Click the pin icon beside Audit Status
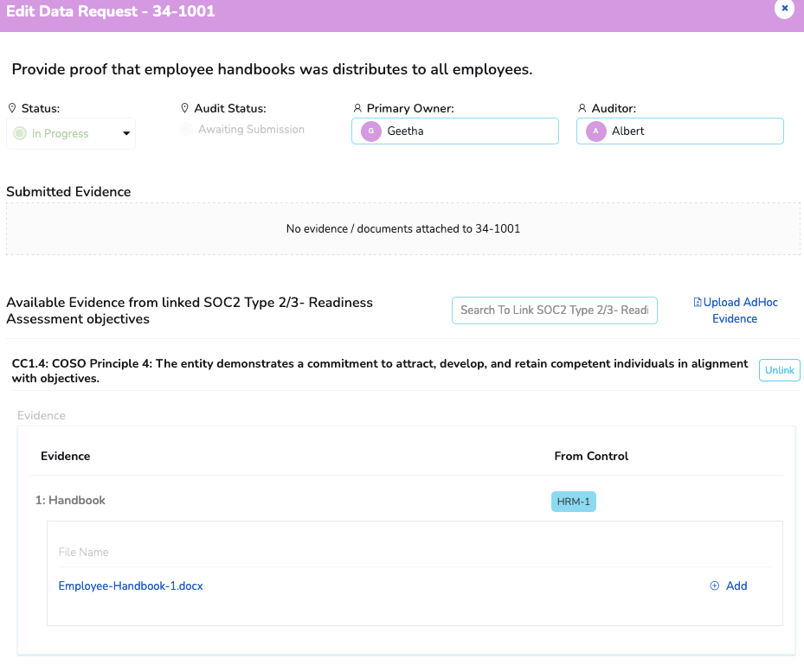This screenshot has width=804, height=672. click(183, 107)
